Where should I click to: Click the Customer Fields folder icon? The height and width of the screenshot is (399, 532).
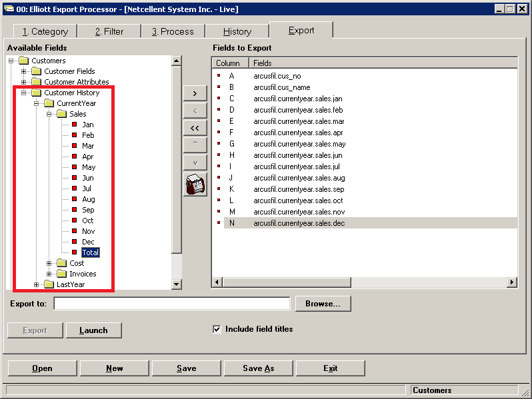36,71
